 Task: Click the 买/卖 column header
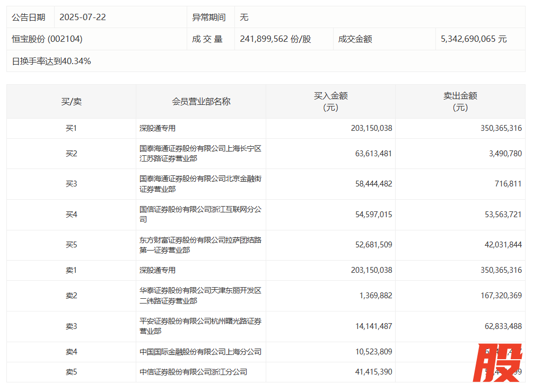(71, 101)
